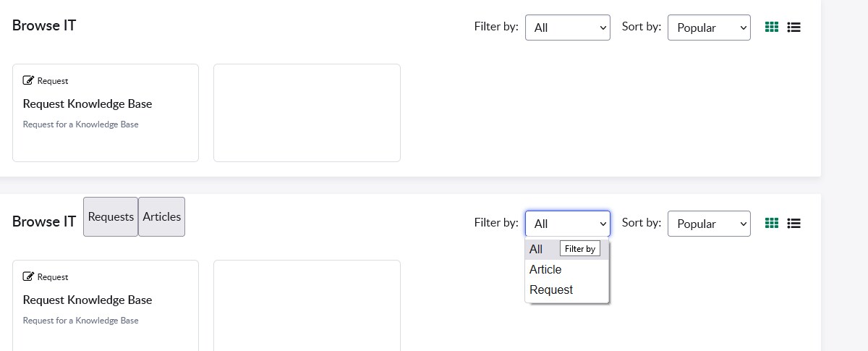Click the Request pencil icon on second section's card
The width and height of the screenshot is (868, 351).
point(28,276)
